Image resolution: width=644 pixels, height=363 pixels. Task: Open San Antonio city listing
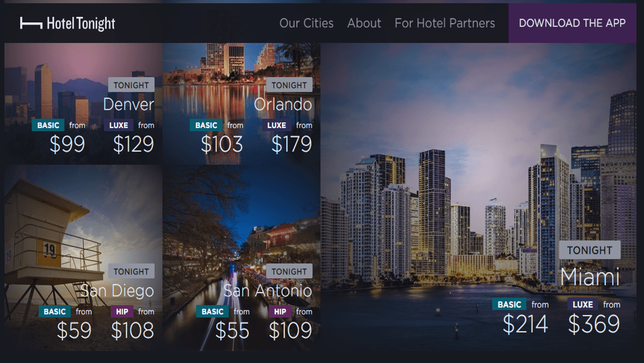(x=268, y=290)
